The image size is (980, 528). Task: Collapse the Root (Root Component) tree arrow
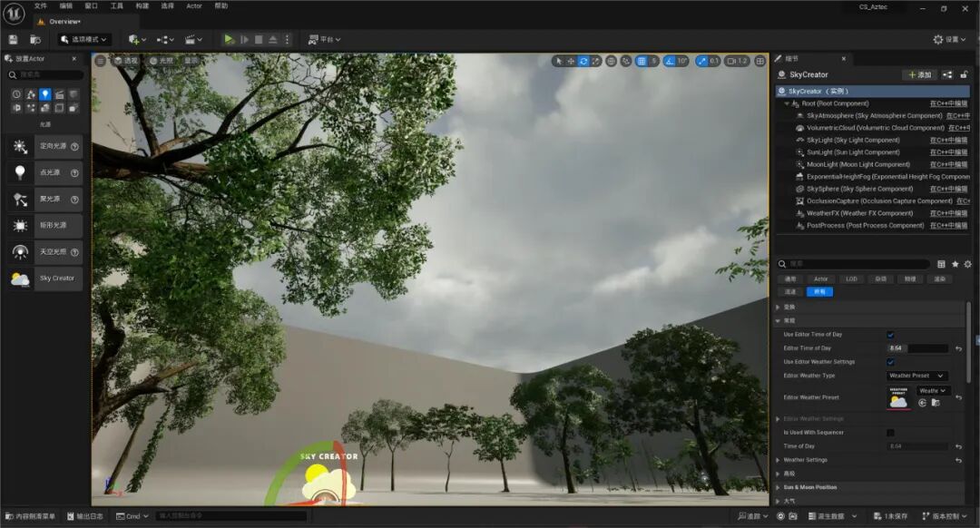787,103
